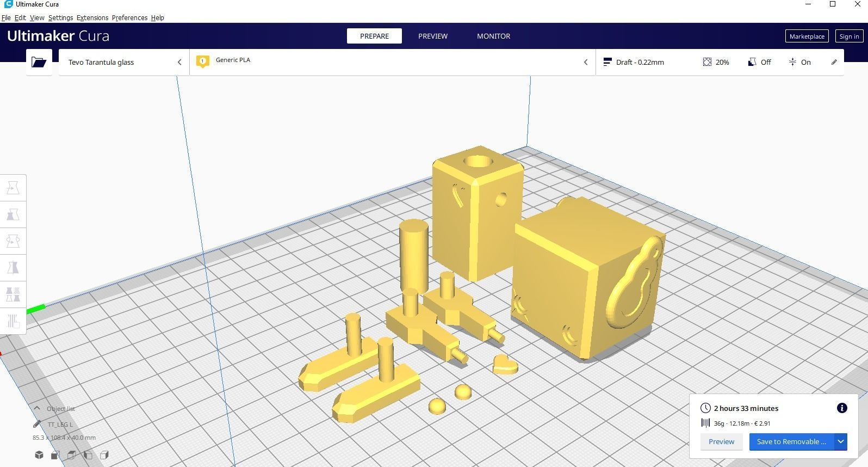The width and height of the screenshot is (868, 467).
Task: Click the Sign in button
Action: click(x=849, y=36)
